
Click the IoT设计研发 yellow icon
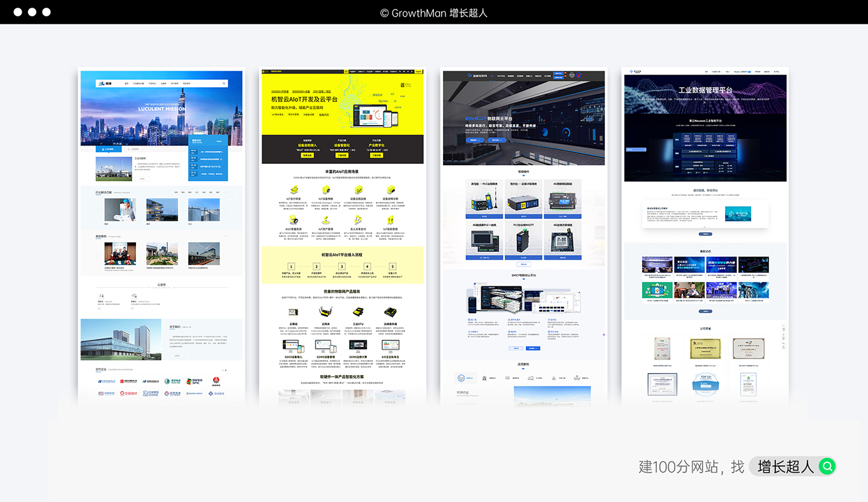point(294,189)
